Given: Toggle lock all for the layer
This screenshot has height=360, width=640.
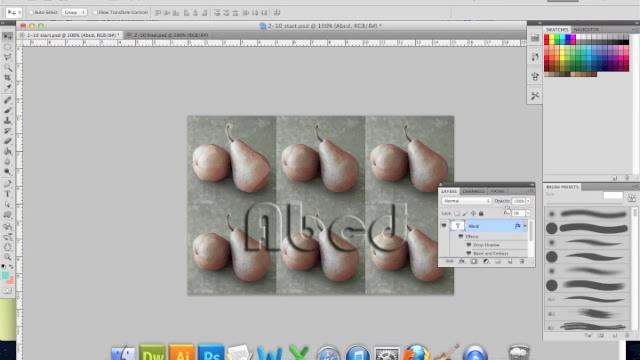Looking at the screenshot, I should tap(481, 213).
